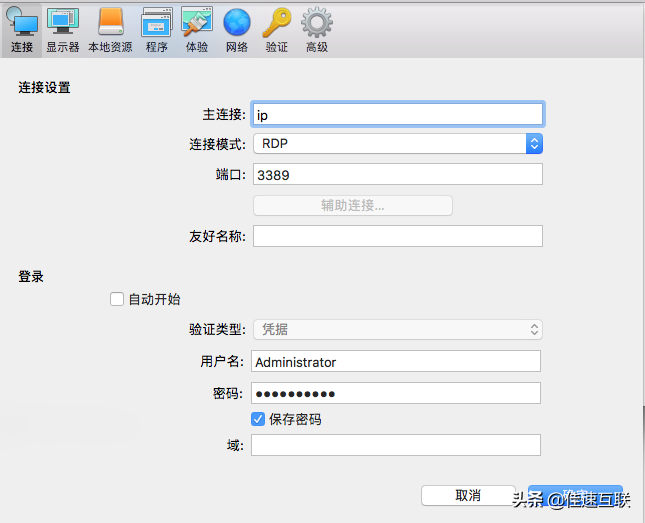Uncheck the 保存密码 checkbox

(258, 419)
